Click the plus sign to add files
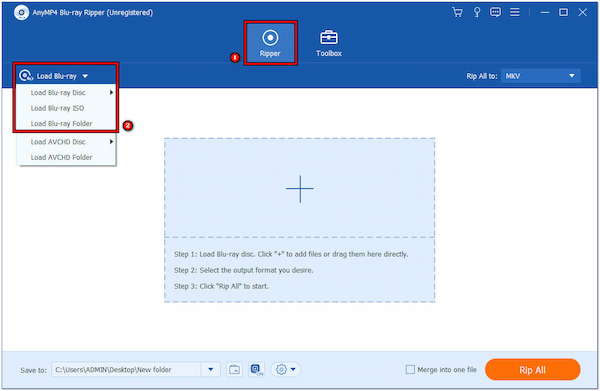 [300, 189]
